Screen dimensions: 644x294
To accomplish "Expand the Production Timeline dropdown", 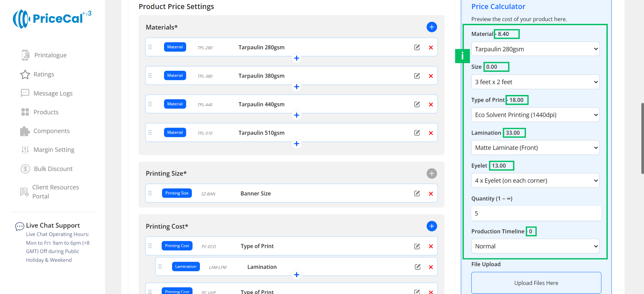I will 535,246.
